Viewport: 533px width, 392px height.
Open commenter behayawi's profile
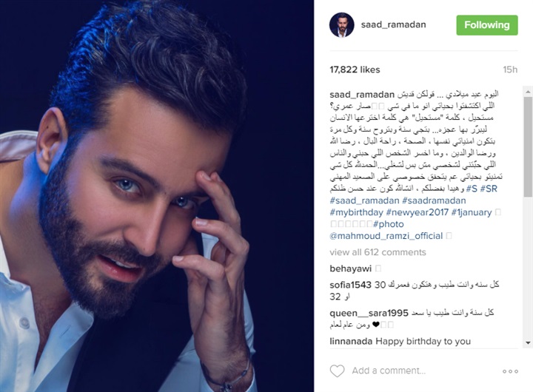click(350, 268)
